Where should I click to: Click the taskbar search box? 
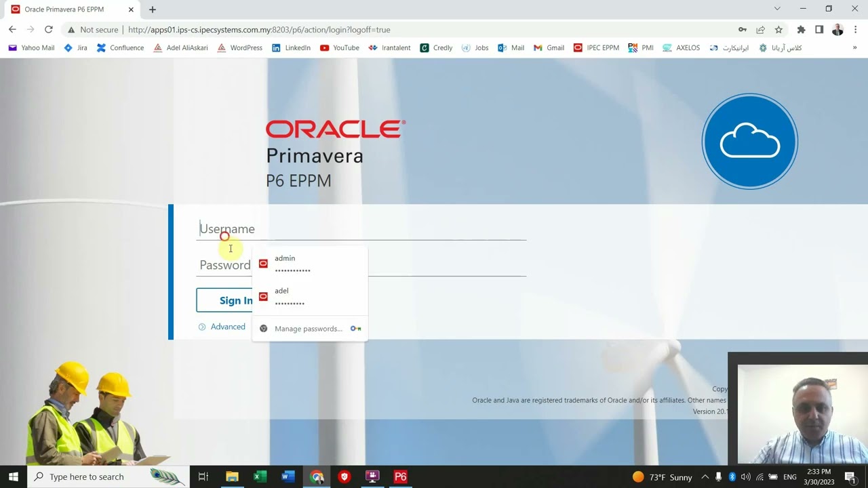(x=108, y=477)
